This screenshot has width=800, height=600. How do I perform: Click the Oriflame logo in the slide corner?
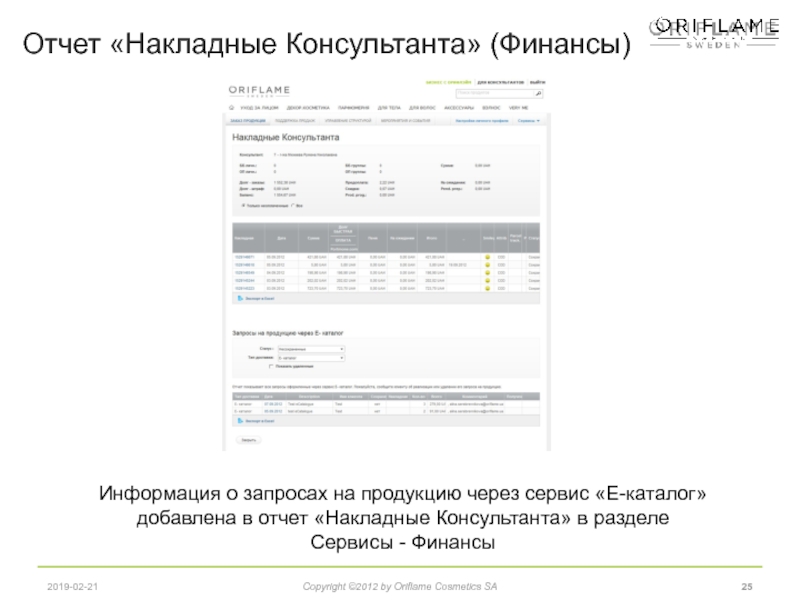(x=714, y=33)
